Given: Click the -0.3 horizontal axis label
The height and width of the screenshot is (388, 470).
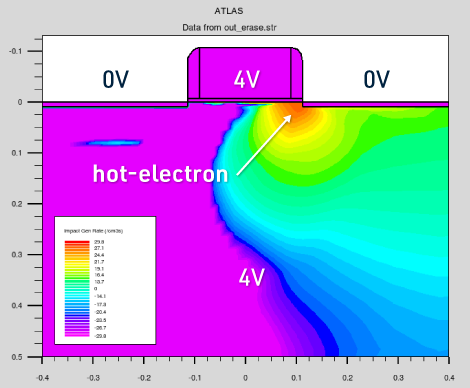Looking at the screenshot, I should click(x=93, y=378).
